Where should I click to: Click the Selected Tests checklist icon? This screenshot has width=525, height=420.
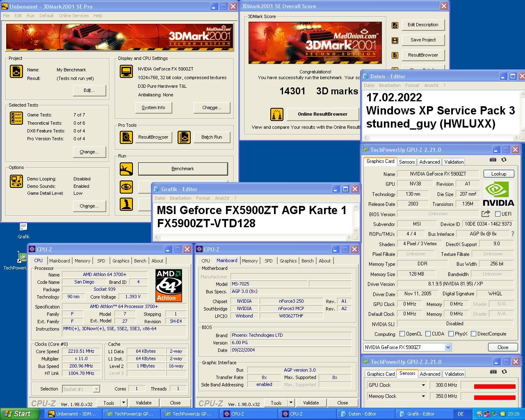16,119
